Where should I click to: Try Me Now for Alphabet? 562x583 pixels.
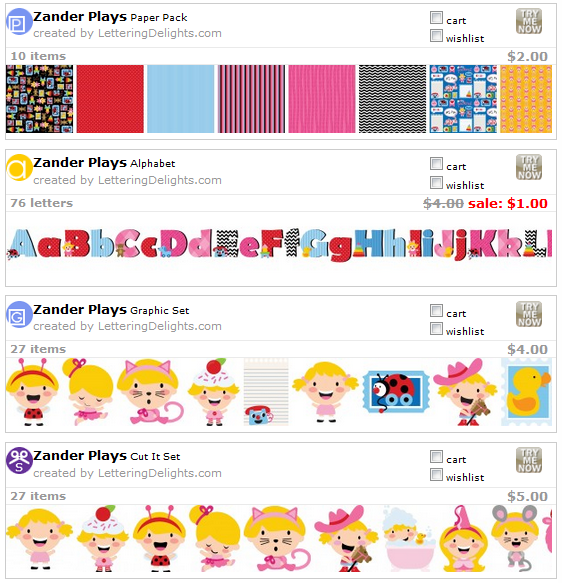pyautogui.click(x=529, y=167)
